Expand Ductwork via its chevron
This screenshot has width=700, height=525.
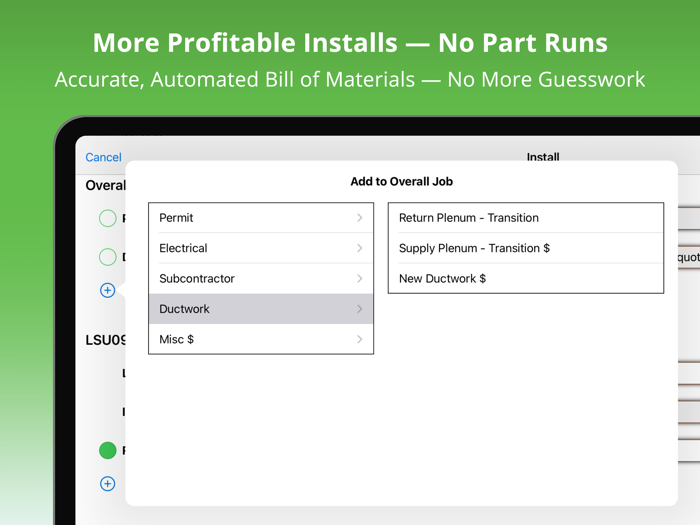pyautogui.click(x=360, y=309)
